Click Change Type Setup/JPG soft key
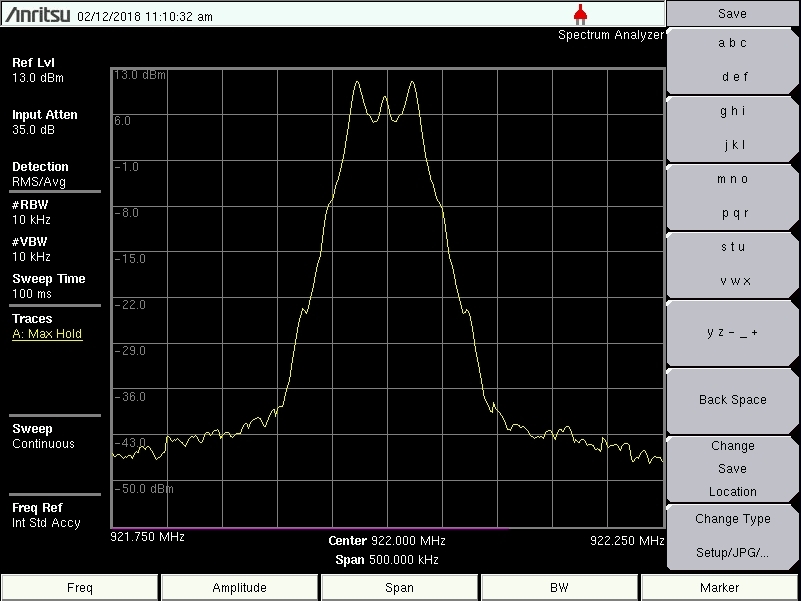Viewport: 801px width, 601px height. pos(733,536)
